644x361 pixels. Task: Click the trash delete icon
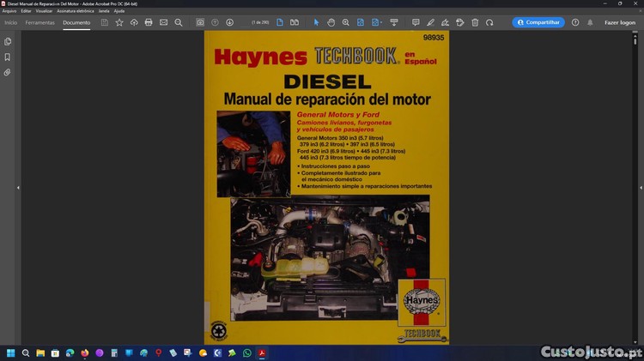coord(475,22)
